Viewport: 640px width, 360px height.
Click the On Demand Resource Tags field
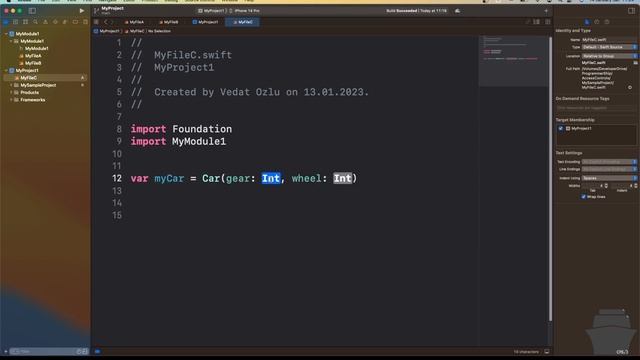596,108
